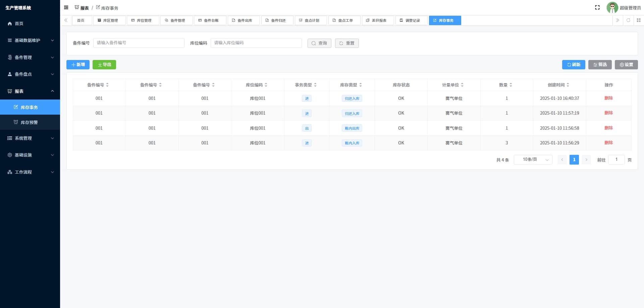
Task: Sort by 事务类型 column
Action: [x=315, y=85]
